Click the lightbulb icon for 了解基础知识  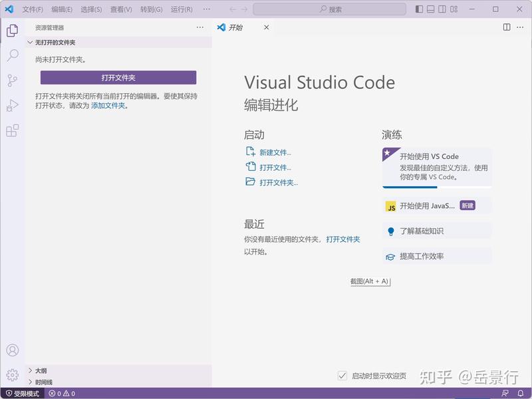tap(391, 231)
